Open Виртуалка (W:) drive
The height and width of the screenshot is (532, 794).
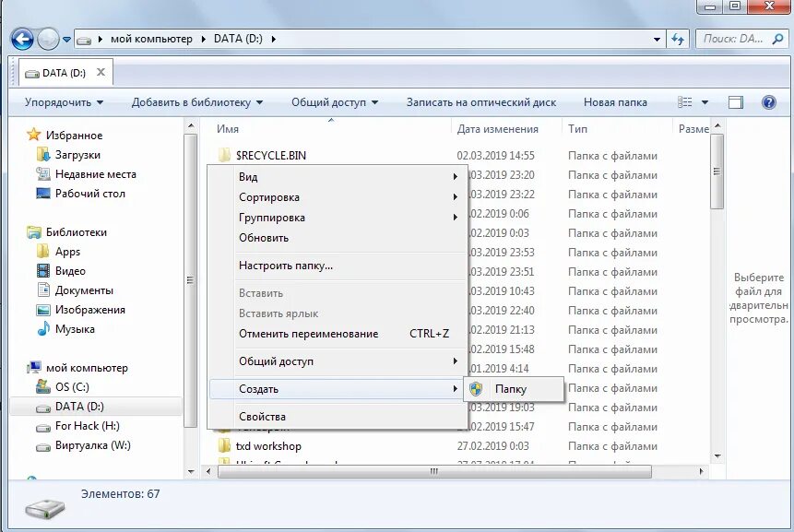click(92, 445)
